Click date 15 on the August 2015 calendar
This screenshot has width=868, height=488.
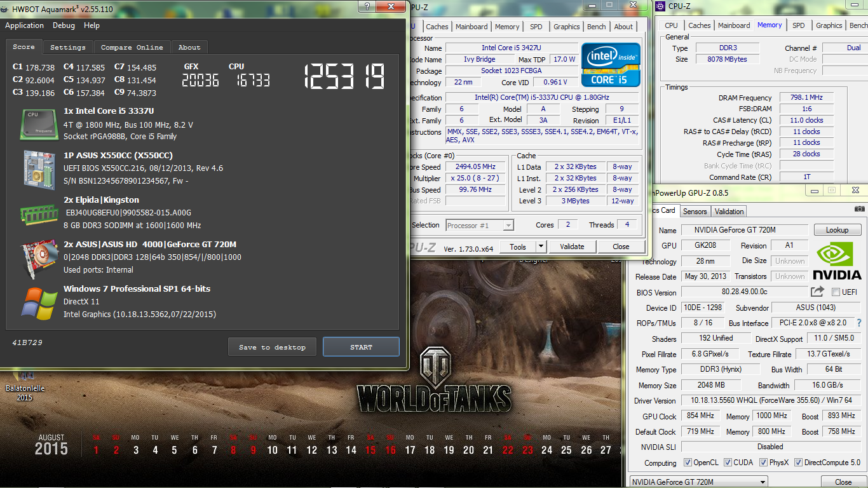[370, 450]
